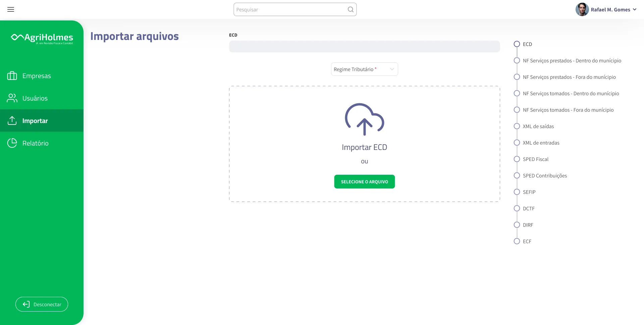644x325 pixels.
Task: Select the ECD step radio
Action: pos(517,44)
